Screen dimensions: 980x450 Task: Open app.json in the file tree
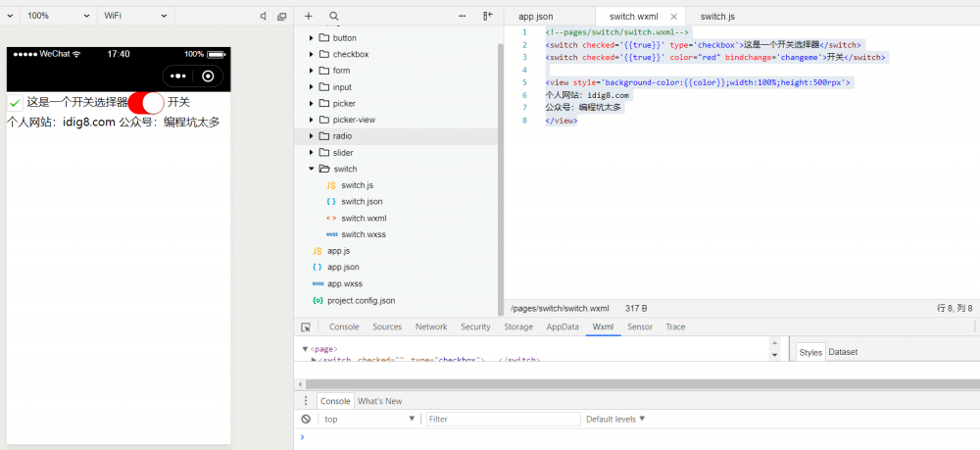[x=343, y=267]
